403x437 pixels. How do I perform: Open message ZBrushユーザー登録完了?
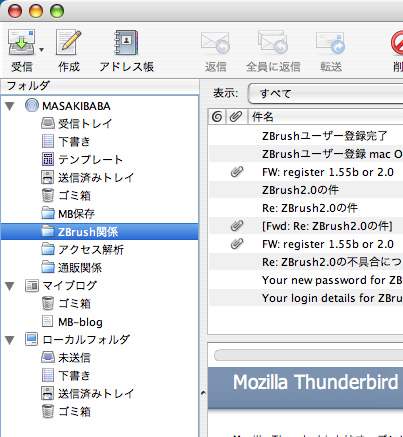click(325, 136)
